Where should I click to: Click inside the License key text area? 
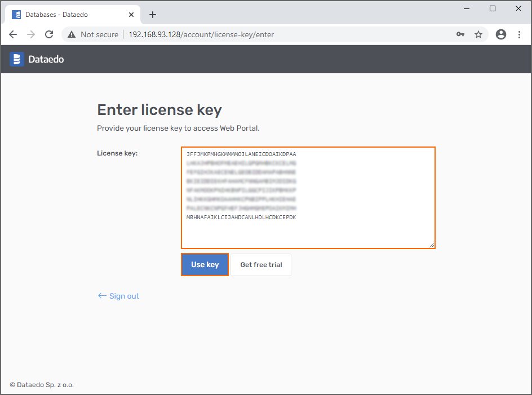pos(308,232)
